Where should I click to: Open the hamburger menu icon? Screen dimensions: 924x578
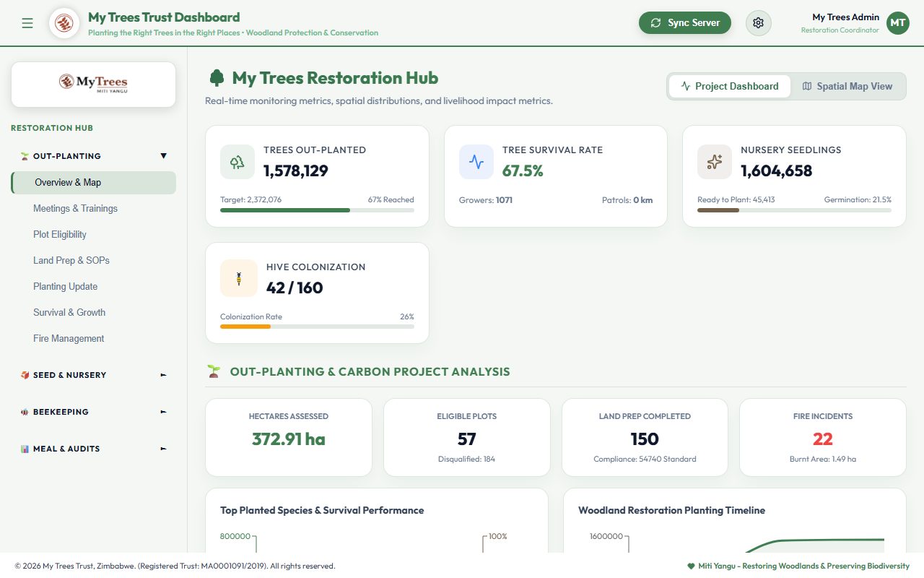[x=27, y=23]
